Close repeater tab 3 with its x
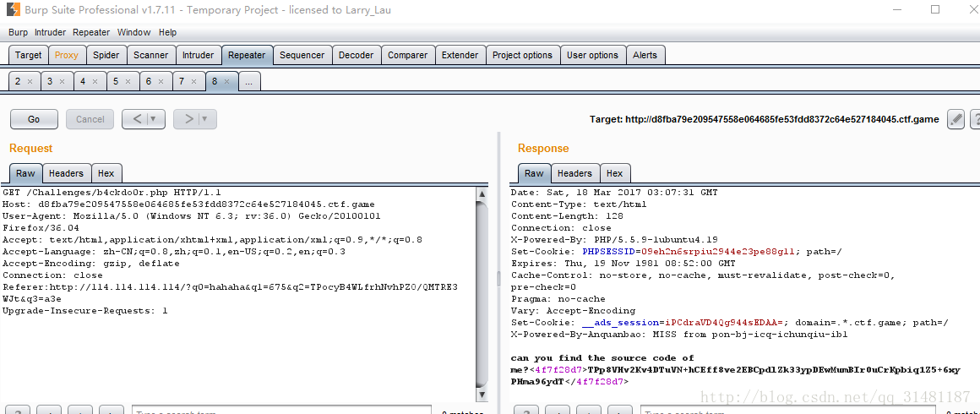 pyautogui.click(x=62, y=82)
